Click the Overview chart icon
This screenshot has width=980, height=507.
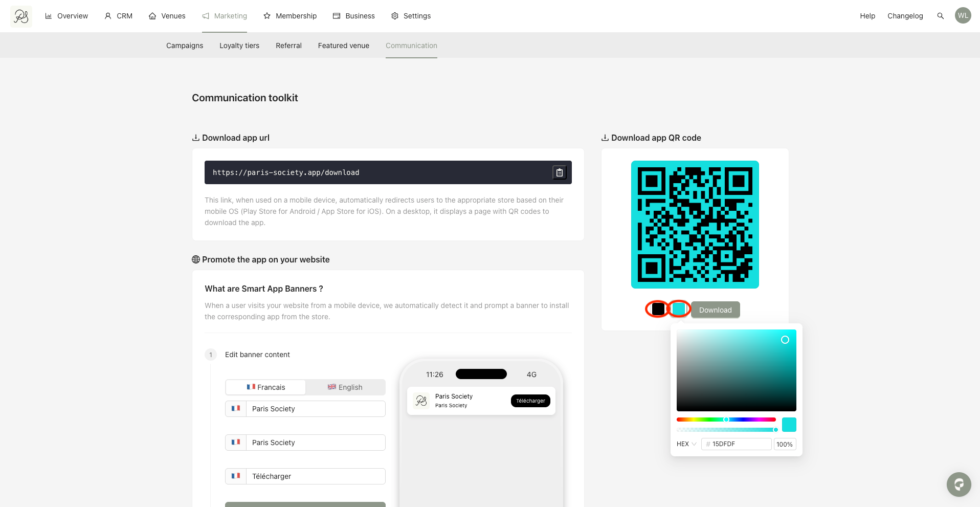pos(49,16)
